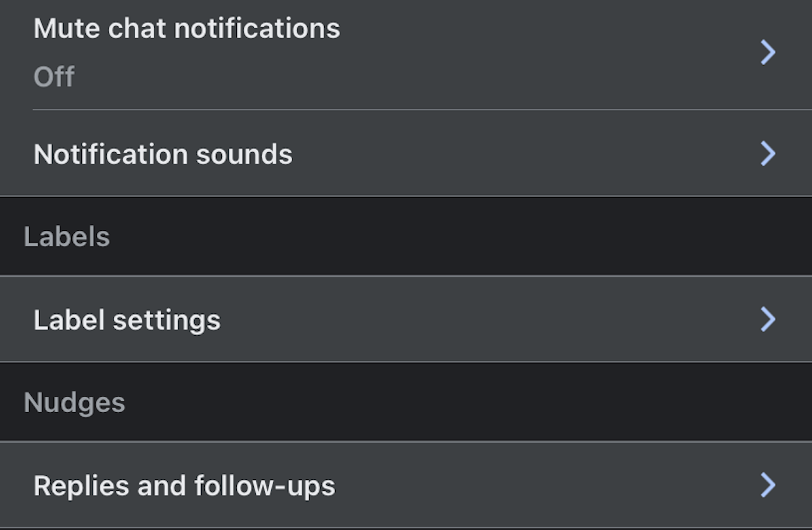Select the Labels section header
Screen dimensions: 812x530
(x=67, y=237)
